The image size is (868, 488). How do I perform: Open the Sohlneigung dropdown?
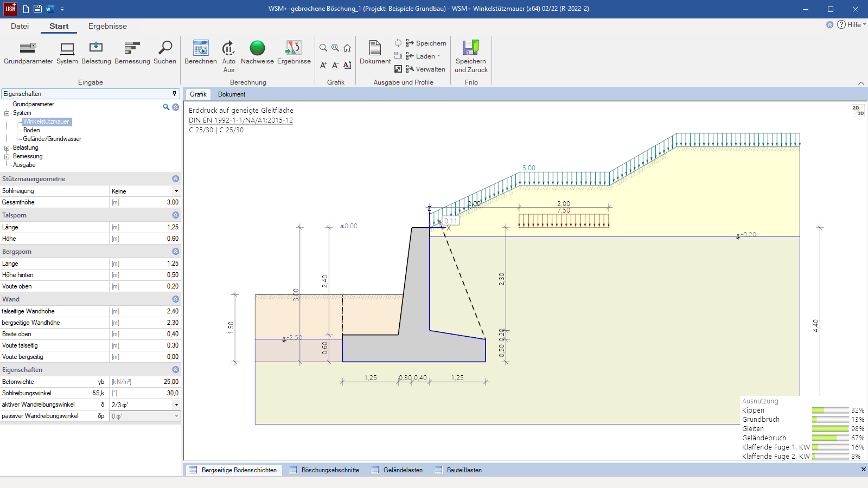click(x=176, y=191)
